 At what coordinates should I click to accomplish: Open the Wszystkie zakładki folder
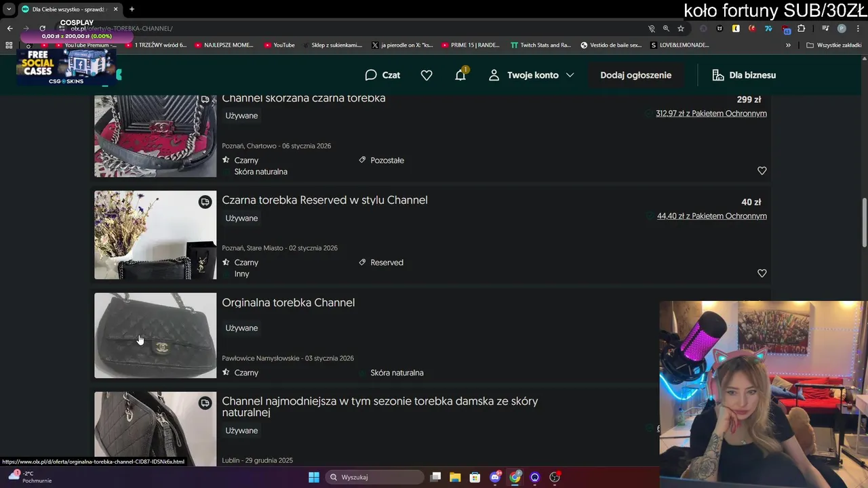coord(833,45)
